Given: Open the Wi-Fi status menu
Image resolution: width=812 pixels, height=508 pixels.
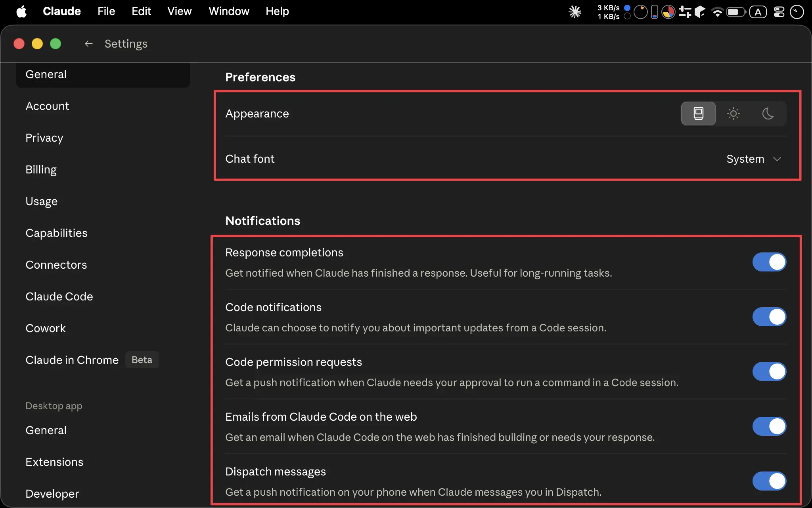Looking at the screenshot, I should click(x=717, y=12).
